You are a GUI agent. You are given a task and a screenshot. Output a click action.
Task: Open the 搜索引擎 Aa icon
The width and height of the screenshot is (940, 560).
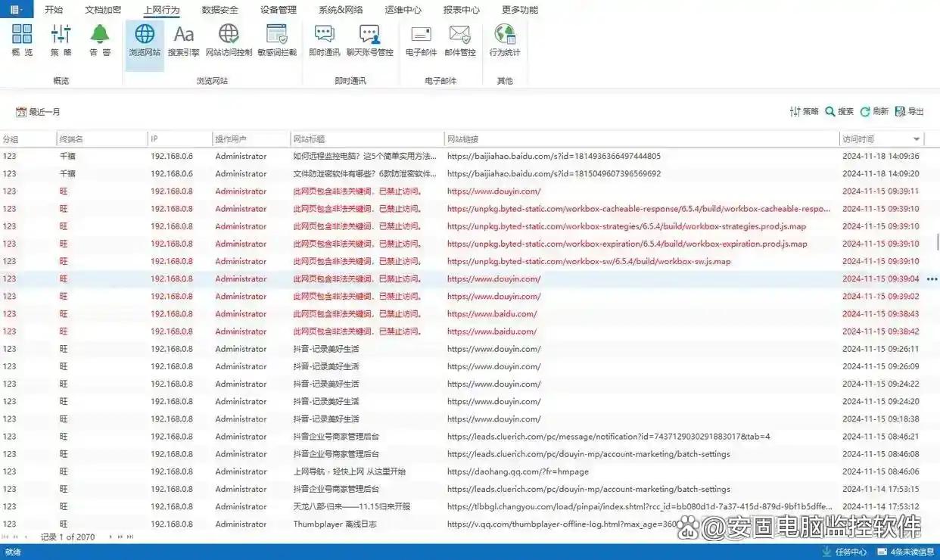click(184, 41)
